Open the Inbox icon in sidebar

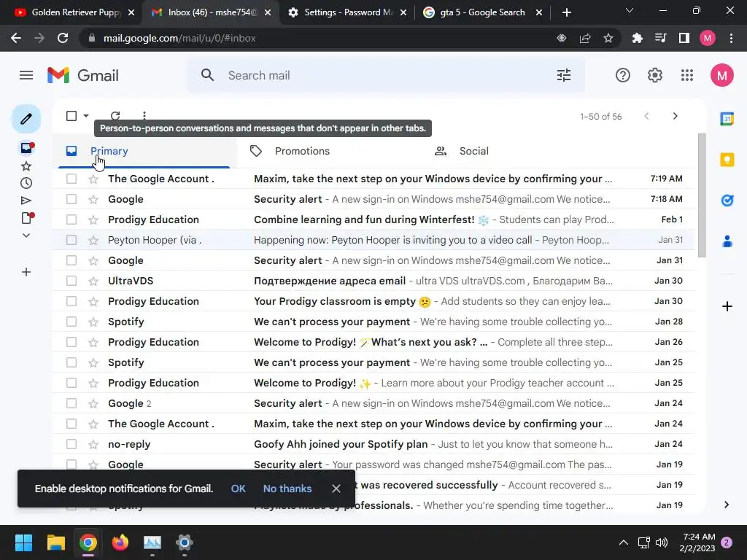point(26,148)
